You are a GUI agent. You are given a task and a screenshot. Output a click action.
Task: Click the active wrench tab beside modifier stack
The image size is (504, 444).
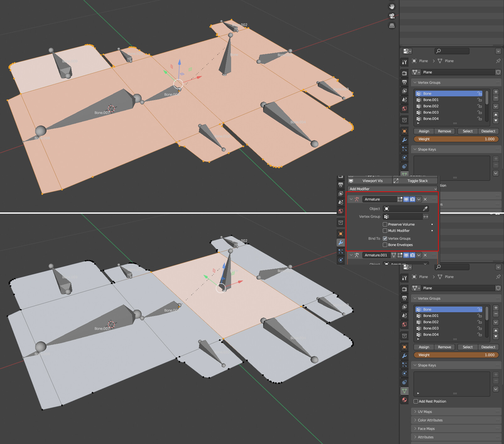click(341, 243)
